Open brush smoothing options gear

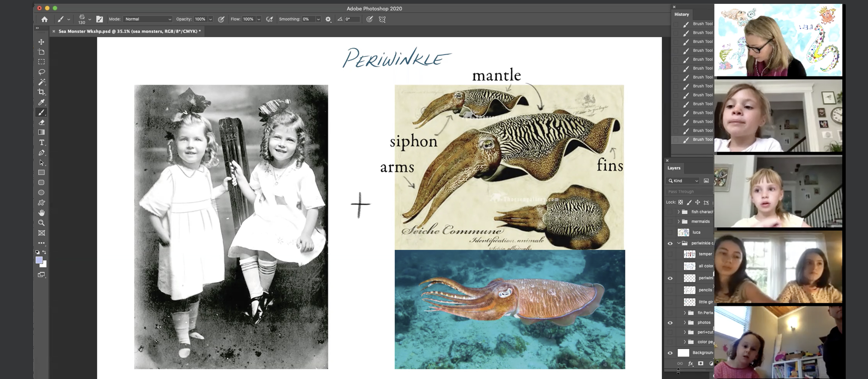coord(328,19)
